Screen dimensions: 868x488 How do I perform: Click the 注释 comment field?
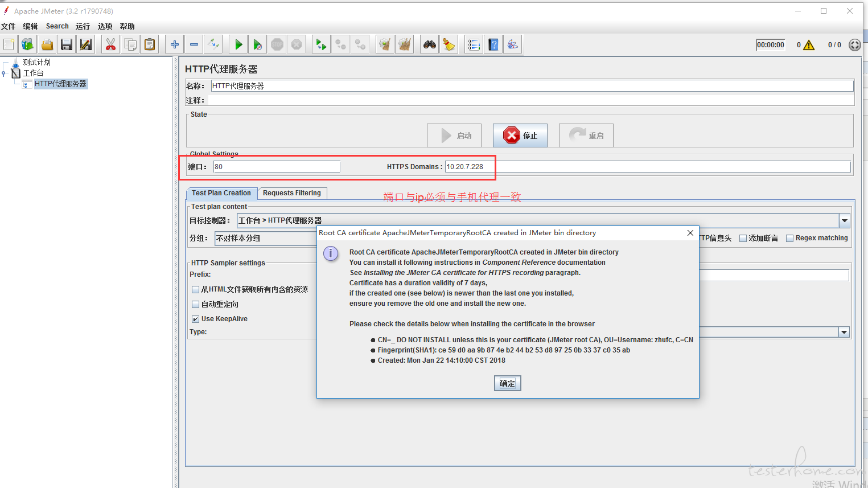pyautogui.click(x=531, y=100)
